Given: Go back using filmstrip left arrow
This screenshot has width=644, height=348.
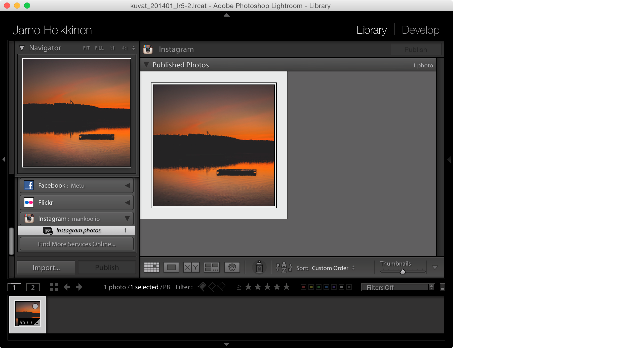Looking at the screenshot, I should tap(67, 287).
